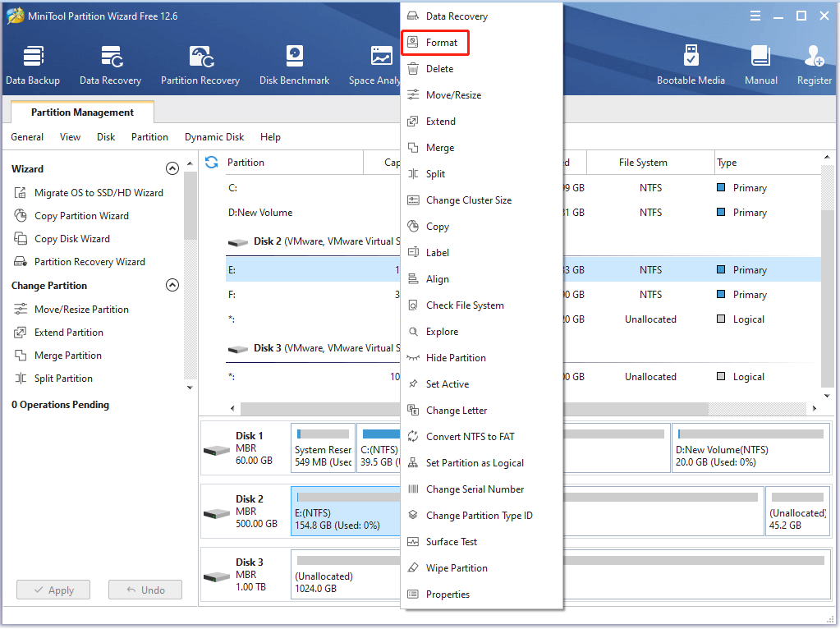Click Extend Partition in the sidebar
This screenshot has width=840, height=629.
(x=59, y=333)
